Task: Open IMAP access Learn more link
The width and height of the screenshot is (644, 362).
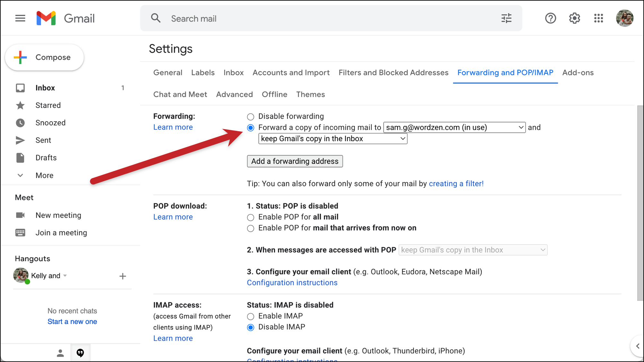Action: click(x=173, y=338)
